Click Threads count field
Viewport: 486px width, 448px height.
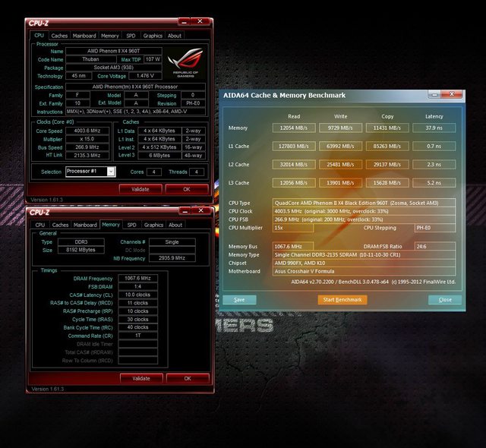coord(196,172)
